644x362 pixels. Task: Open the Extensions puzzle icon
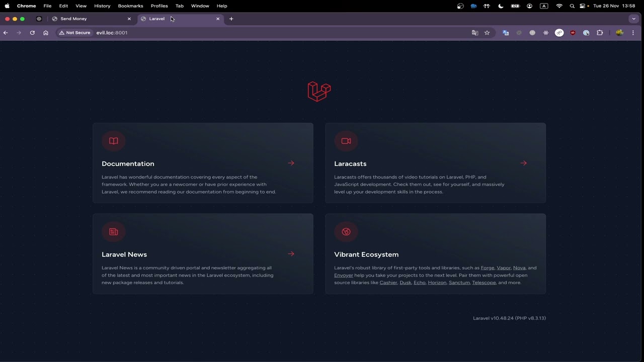tap(600, 33)
